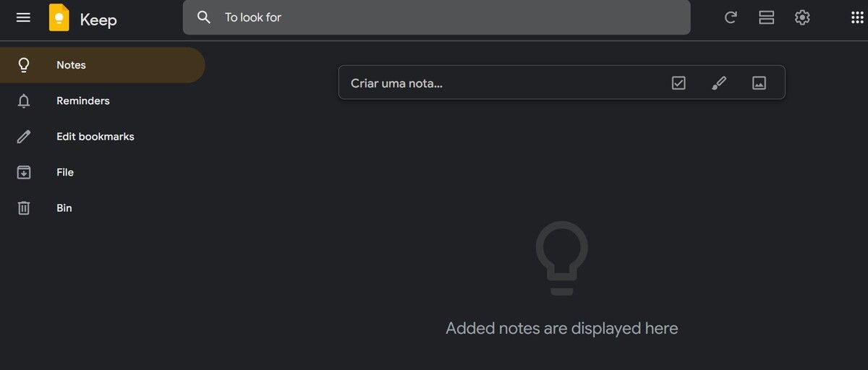Click the Reminders bell icon
The height and width of the screenshot is (370, 868).
pyautogui.click(x=24, y=101)
